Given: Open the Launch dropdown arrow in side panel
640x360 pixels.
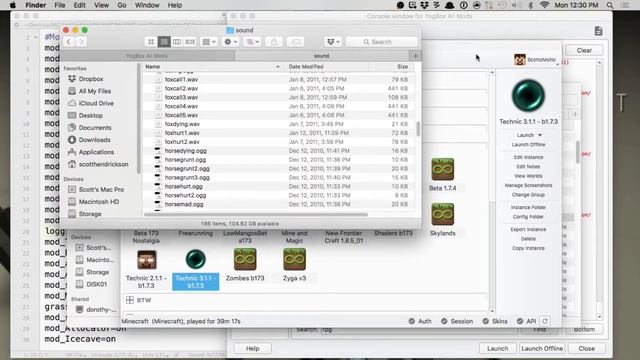Looking at the screenshot, I should [540, 135].
